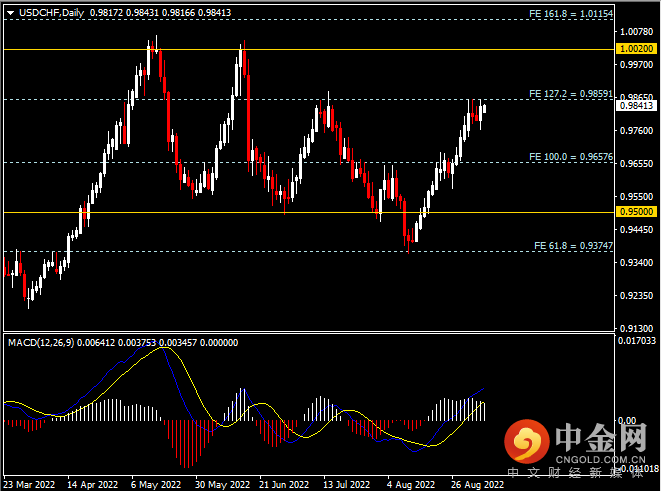
Task: Click the 0.93400 price scale value
Action: (636, 263)
